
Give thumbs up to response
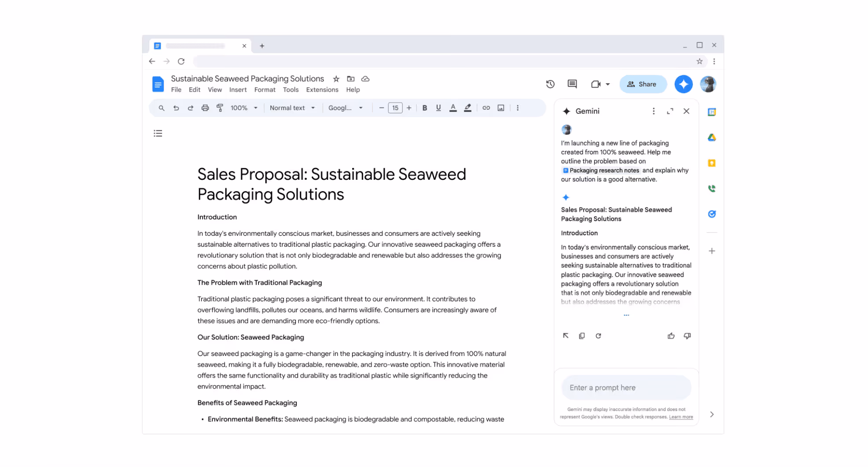click(x=671, y=336)
